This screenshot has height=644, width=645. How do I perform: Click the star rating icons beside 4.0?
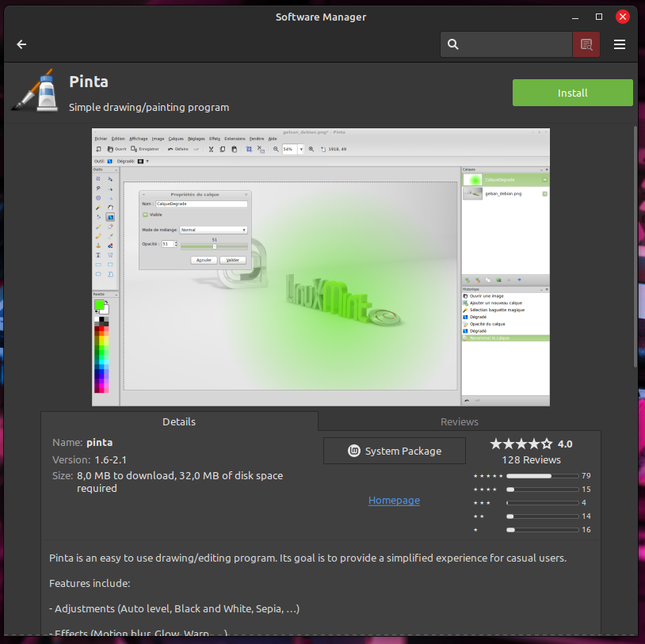click(x=521, y=444)
